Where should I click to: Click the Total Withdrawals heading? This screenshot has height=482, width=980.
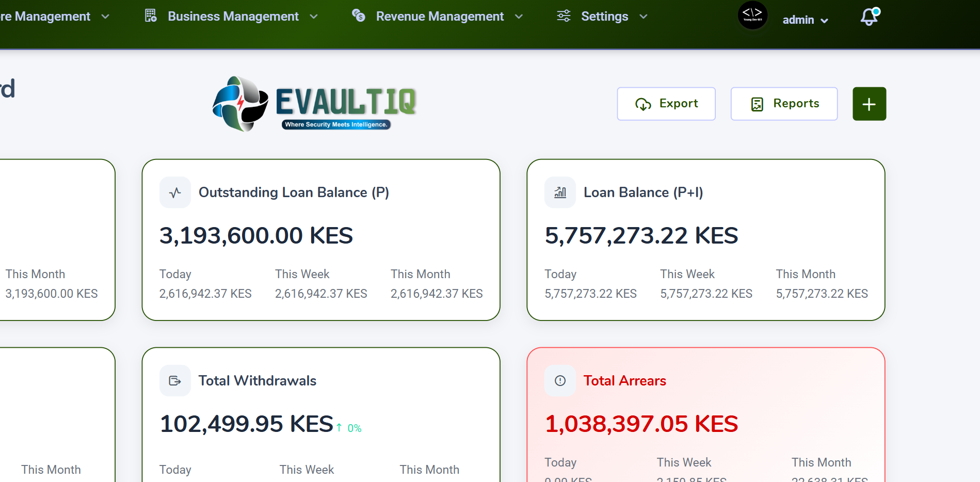[x=258, y=381]
